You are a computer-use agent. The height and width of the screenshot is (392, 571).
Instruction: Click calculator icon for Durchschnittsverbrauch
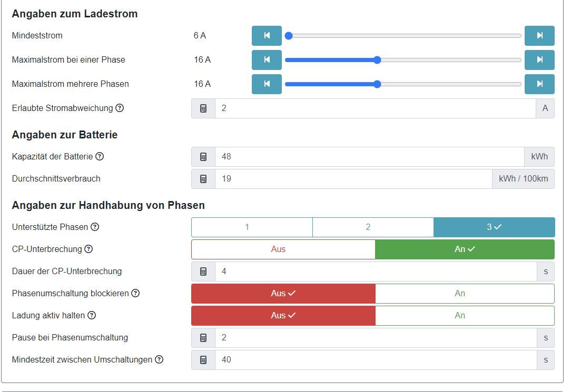203,179
